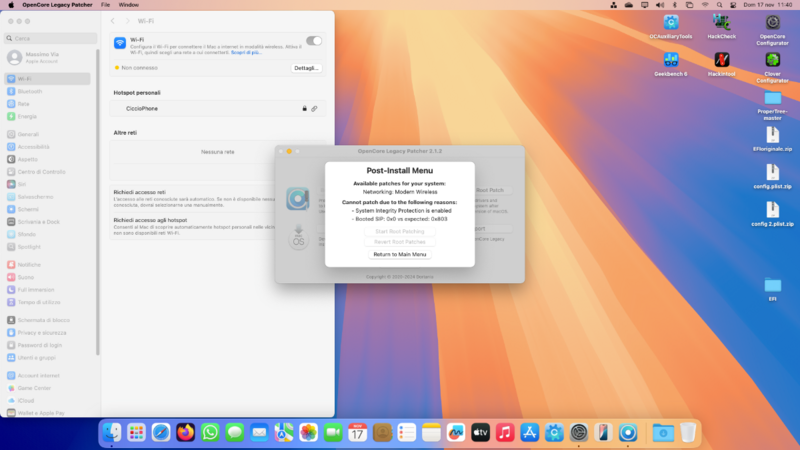Screen dimensions: 800x450
Task: Launch Safari from the Dock
Action: 161,433
